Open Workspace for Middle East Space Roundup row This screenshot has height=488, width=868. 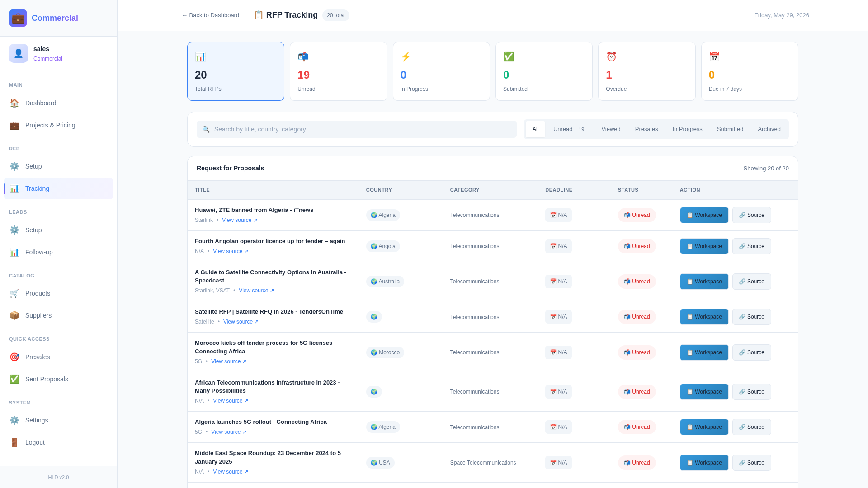point(704,463)
